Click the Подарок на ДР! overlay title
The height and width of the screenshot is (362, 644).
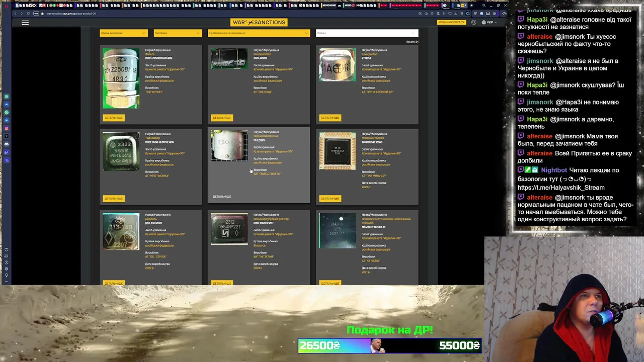390,330
